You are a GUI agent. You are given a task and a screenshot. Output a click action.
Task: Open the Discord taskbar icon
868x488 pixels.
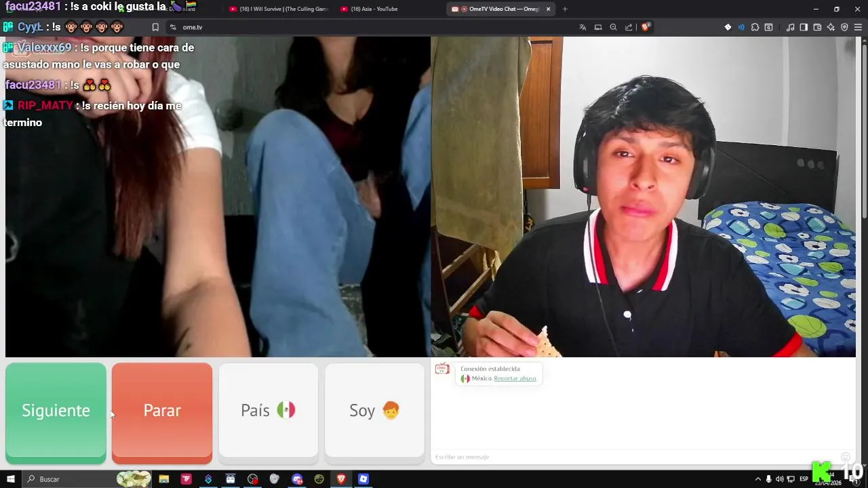pyautogui.click(x=297, y=479)
